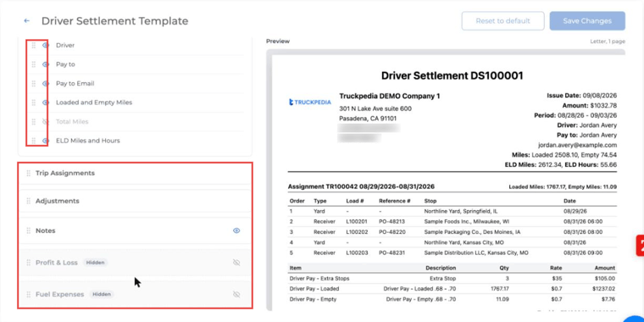This screenshot has width=644, height=322.
Task: Select the Pay to Email label
Action: [x=75, y=84]
